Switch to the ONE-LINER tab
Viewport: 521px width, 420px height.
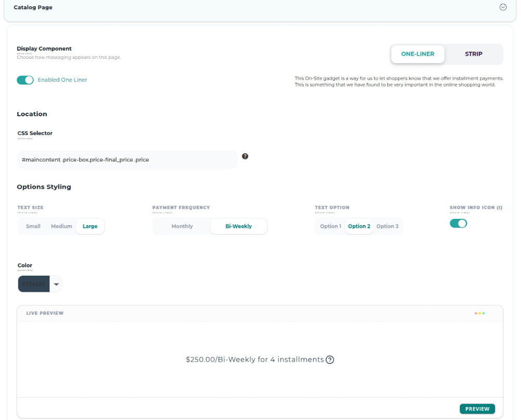tap(418, 54)
